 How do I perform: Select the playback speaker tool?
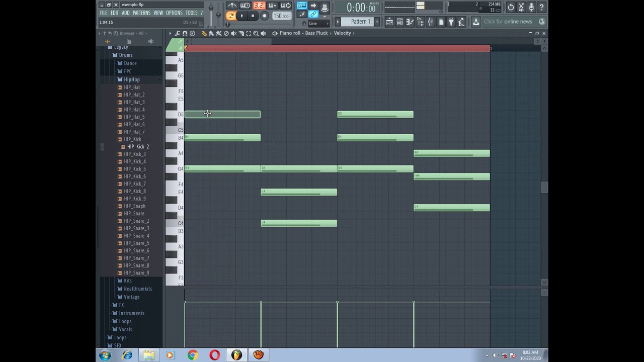pyautogui.click(x=264, y=33)
